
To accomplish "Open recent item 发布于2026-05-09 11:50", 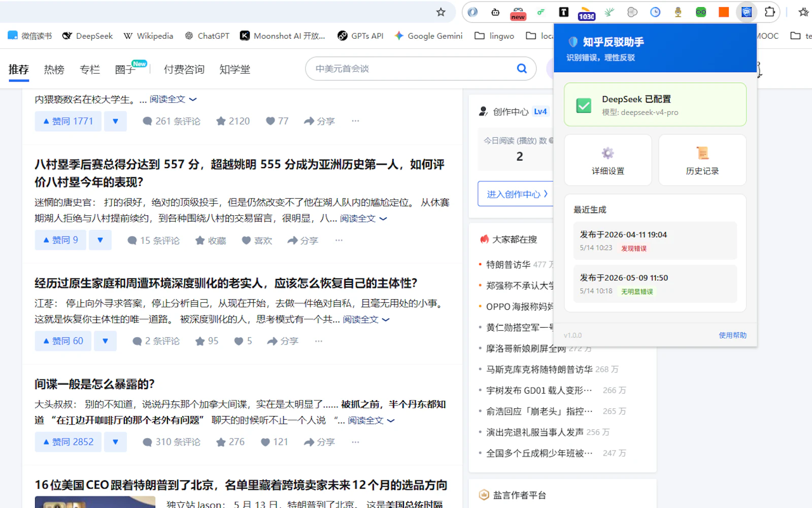I will pyautogui.click(x=655, y=284).
